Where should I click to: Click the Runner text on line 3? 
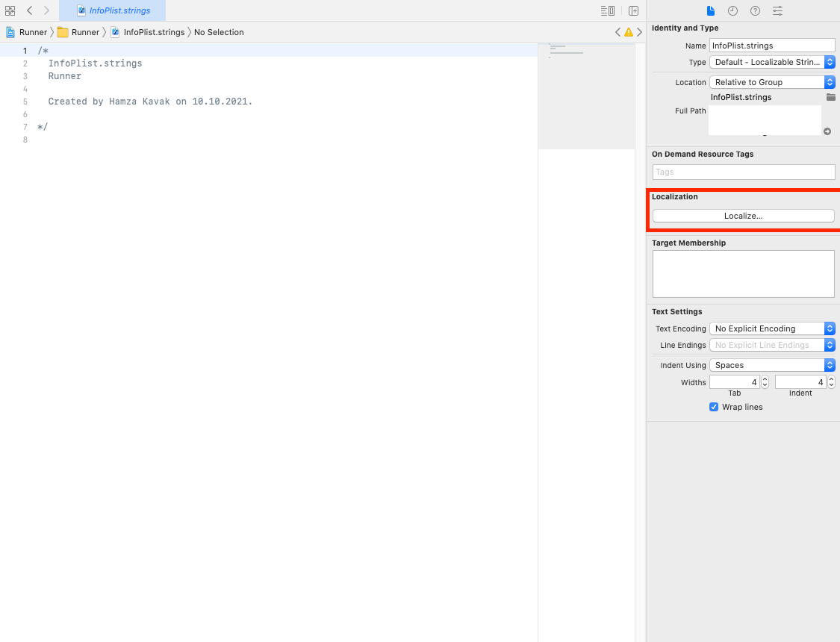coord(65,76)
